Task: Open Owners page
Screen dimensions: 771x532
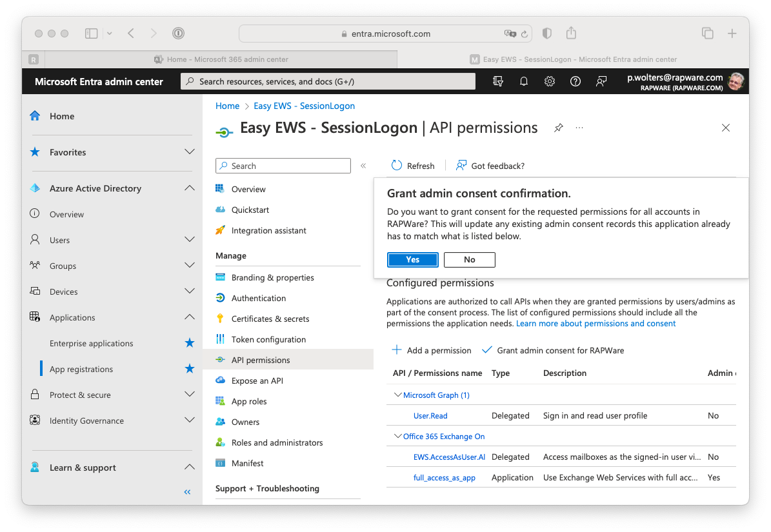Action: 245,422
